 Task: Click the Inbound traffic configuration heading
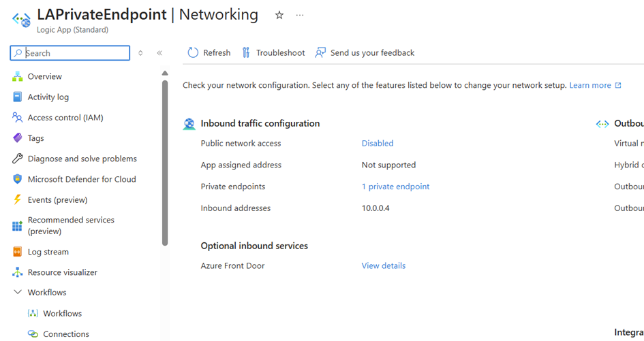[x=260, y=123]
